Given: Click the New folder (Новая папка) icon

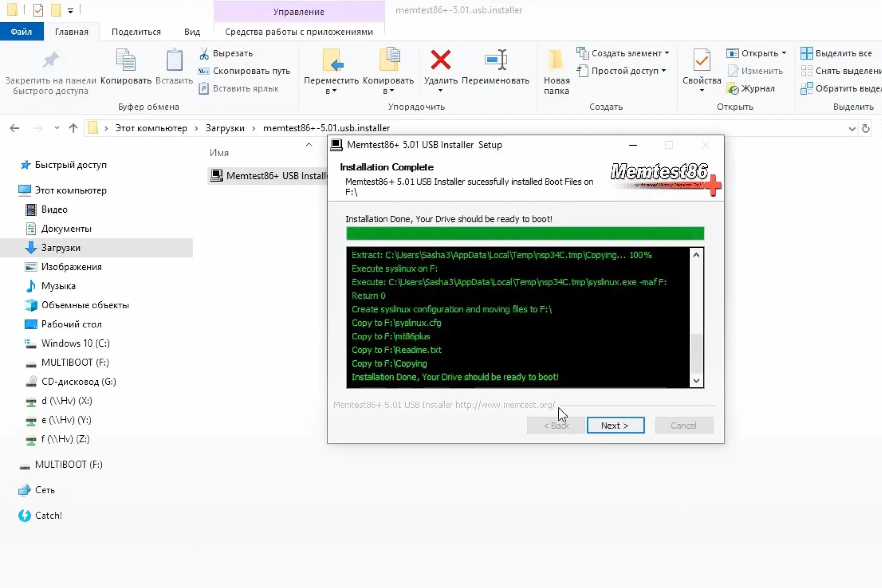Looking at the screenshot, I should coord(556,60).
